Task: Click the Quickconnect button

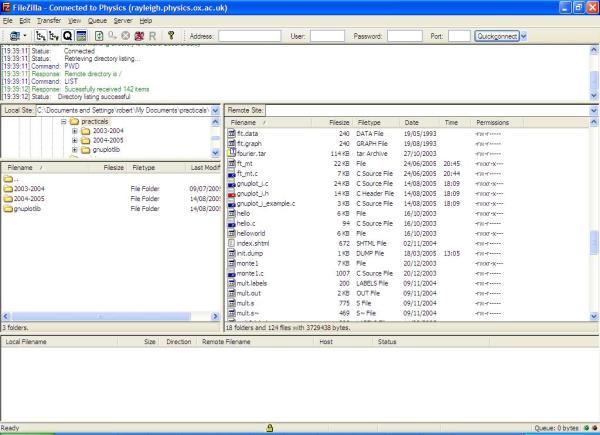Action: coord(497,36)
